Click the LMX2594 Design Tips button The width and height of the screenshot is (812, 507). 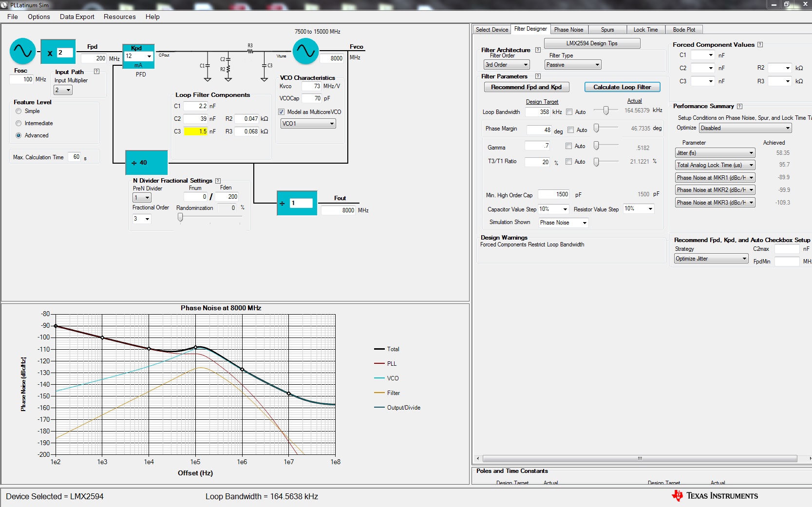pos(592,43)
